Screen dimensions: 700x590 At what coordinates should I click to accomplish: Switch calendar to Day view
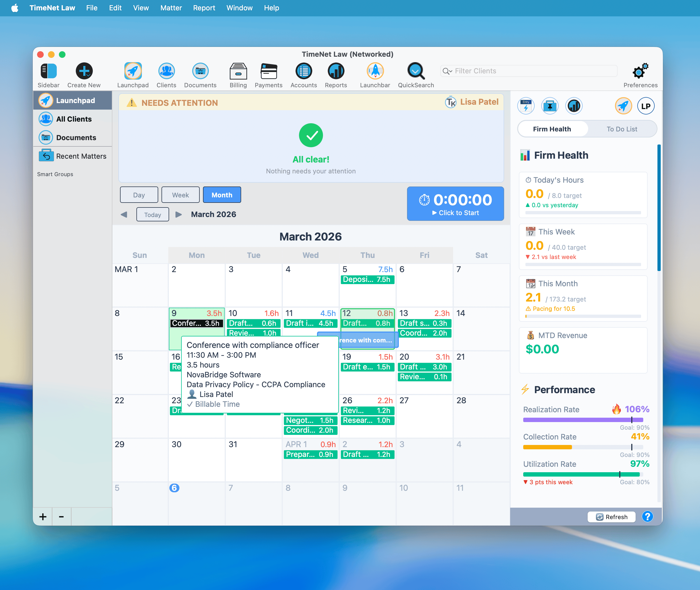tap(139, 195)
